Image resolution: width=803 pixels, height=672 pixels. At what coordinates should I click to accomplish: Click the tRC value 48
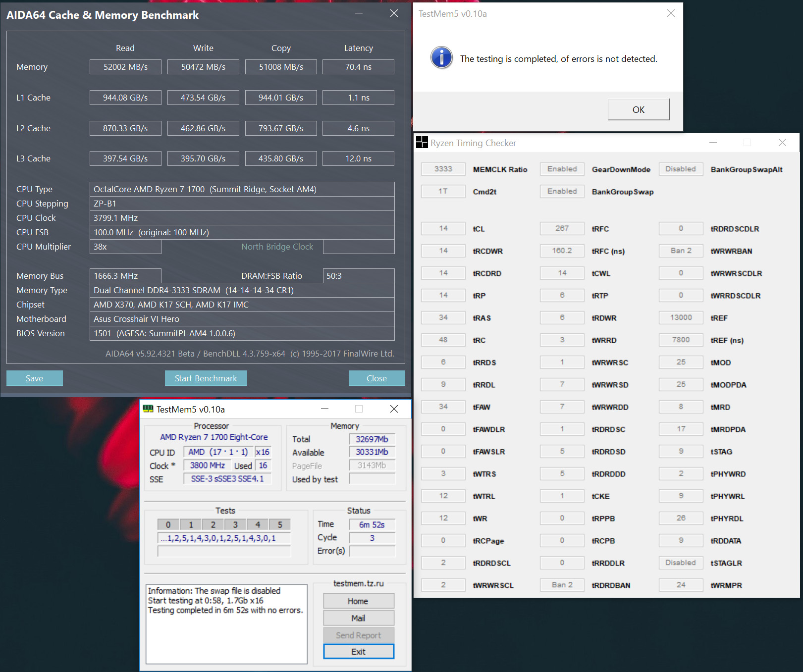coord(443,340)
